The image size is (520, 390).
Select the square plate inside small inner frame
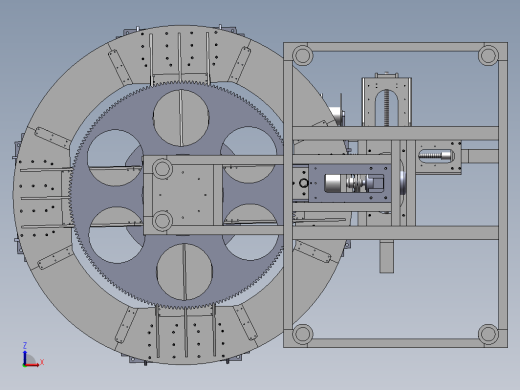183,195
